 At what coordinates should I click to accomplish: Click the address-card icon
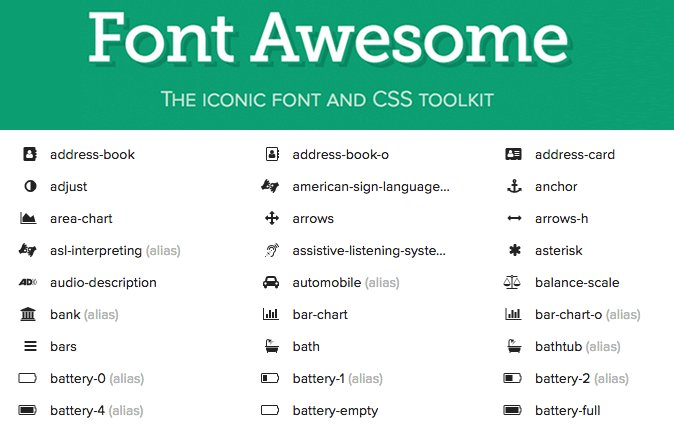click(514, 154)
